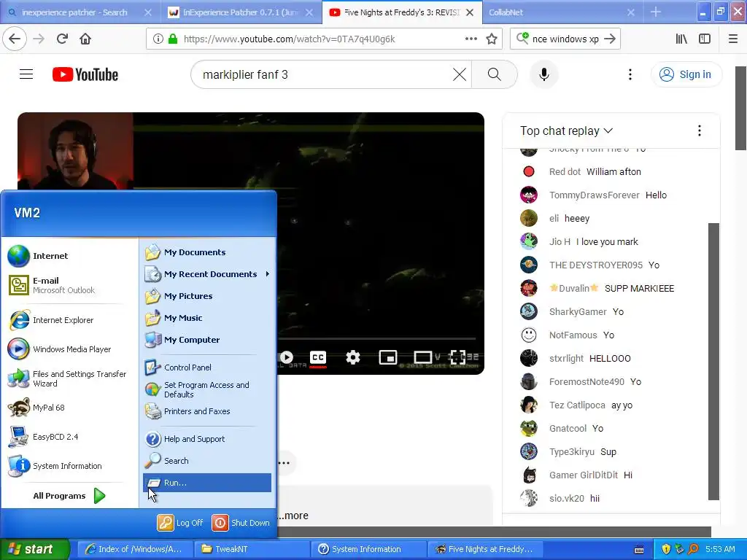The height and width of the screenshot is (560, 747).
Task: Seek on the video progress bar
Action: [x=377, y=338]
